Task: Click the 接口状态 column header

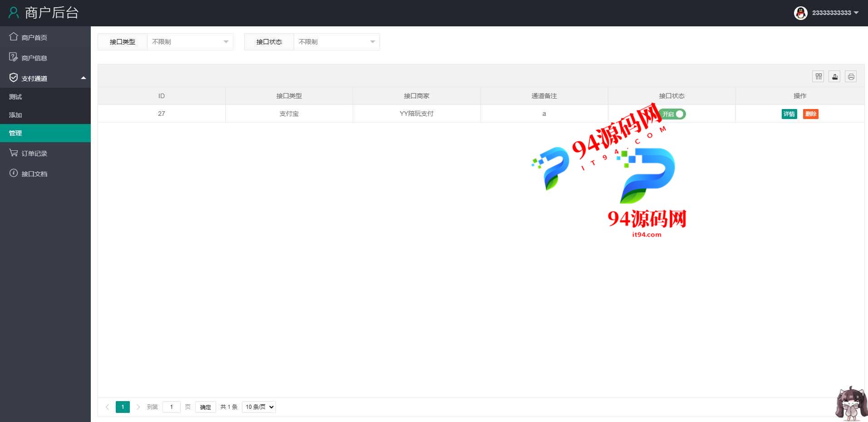Action: click(672, 96)
